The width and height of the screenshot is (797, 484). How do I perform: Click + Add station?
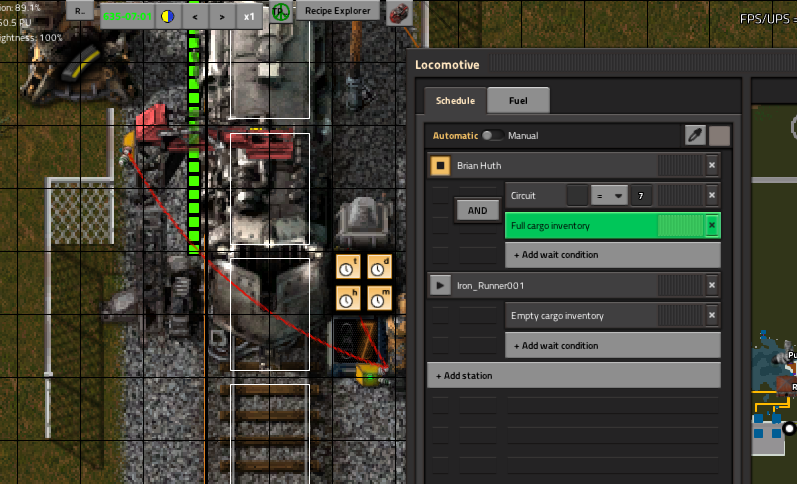(x=574, y=376)
